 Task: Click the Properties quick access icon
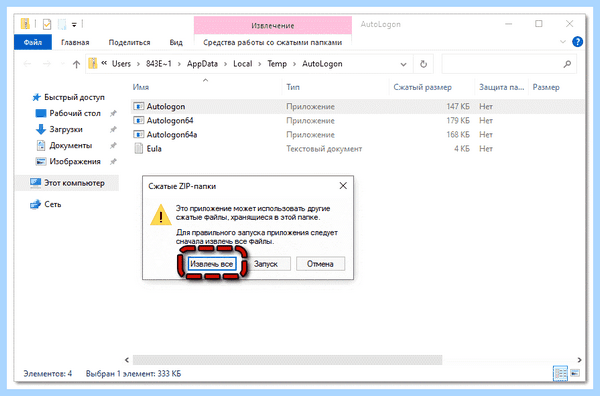(47, 24)
